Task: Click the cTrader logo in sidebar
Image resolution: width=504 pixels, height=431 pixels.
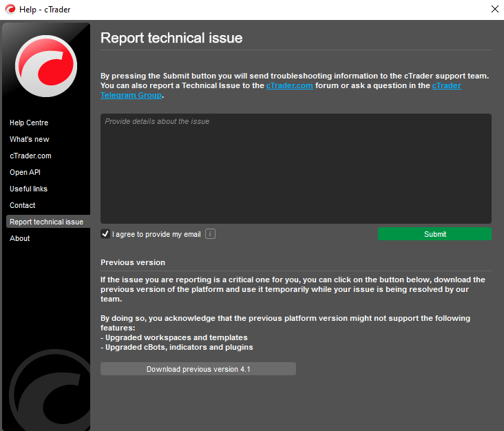Action: 46,66
